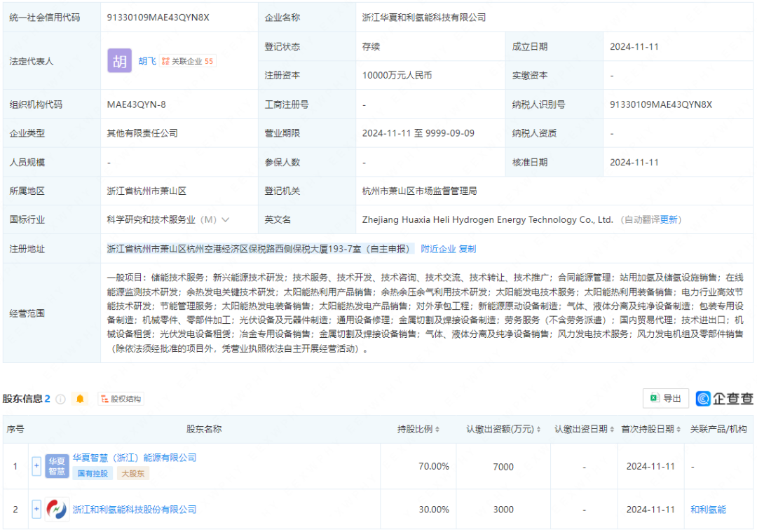Click business term 2024-11-11 至 9999-09-09

(x=418, y=133)
